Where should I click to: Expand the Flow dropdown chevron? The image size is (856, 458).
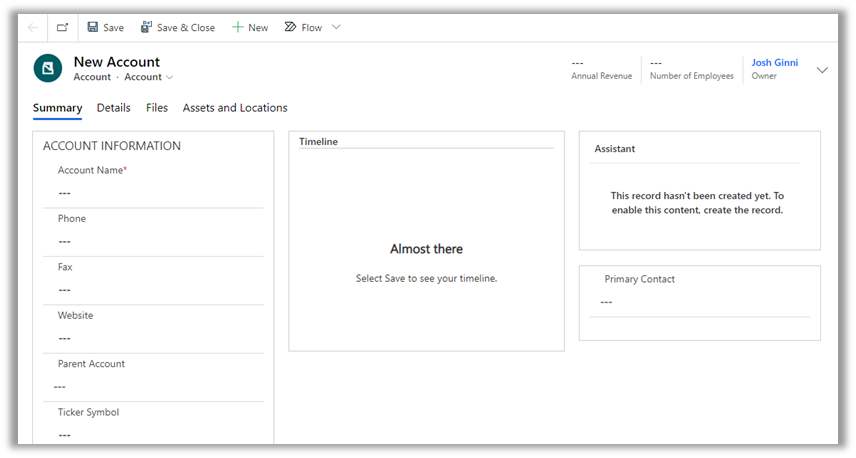click(x=336, y=27)
